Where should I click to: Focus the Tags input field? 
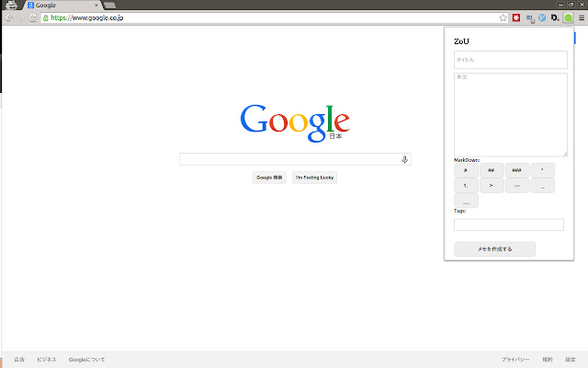[508, 224]
